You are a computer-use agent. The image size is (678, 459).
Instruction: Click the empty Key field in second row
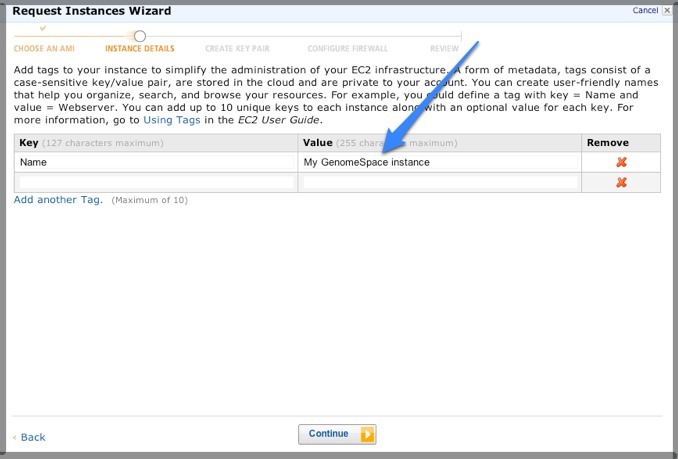pos(156,182)
